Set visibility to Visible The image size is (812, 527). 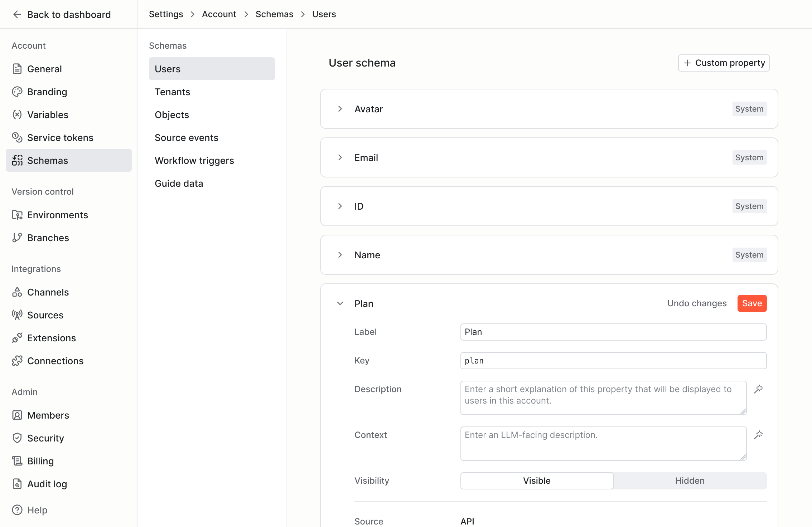tap(536, 480)
